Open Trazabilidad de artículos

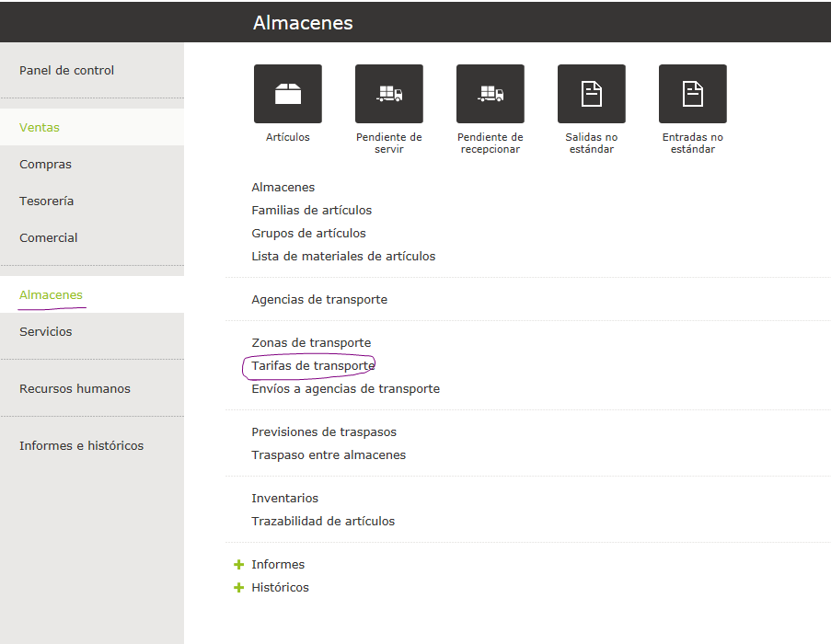point(323,521)
